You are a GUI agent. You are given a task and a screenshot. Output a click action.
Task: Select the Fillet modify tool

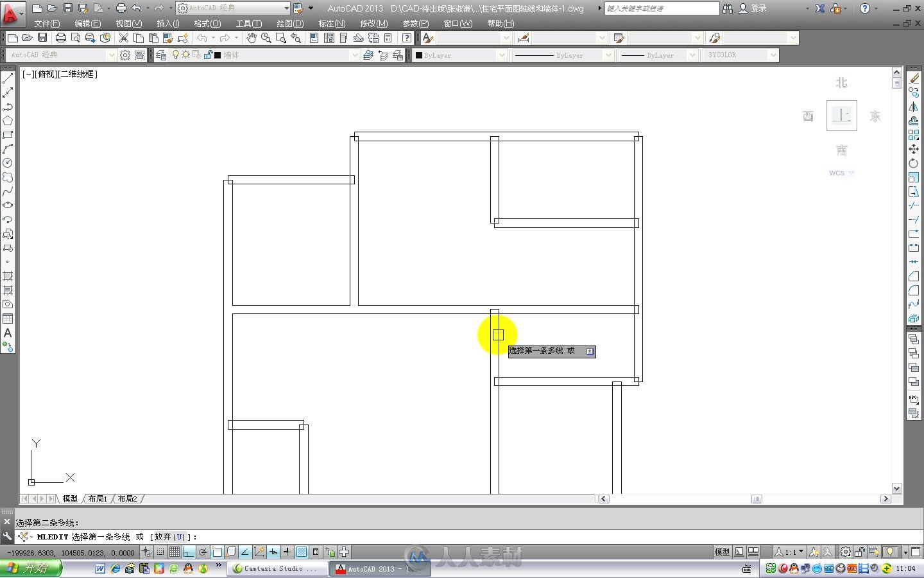click(x=914, y=290)
